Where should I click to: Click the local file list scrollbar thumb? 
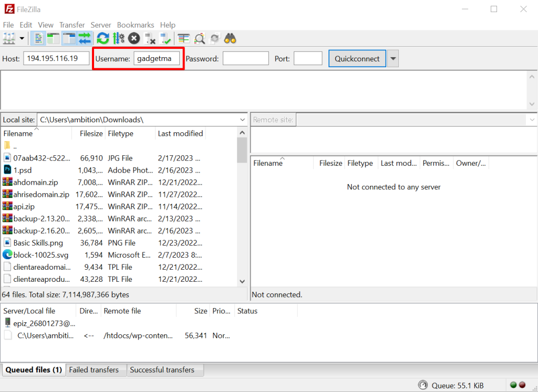point(242,150)
